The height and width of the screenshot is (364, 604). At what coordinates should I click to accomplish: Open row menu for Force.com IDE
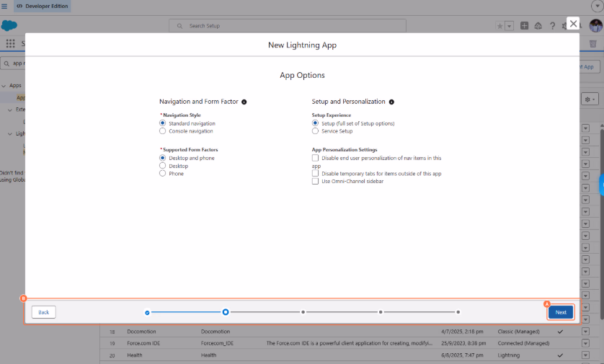pos(585,343)
